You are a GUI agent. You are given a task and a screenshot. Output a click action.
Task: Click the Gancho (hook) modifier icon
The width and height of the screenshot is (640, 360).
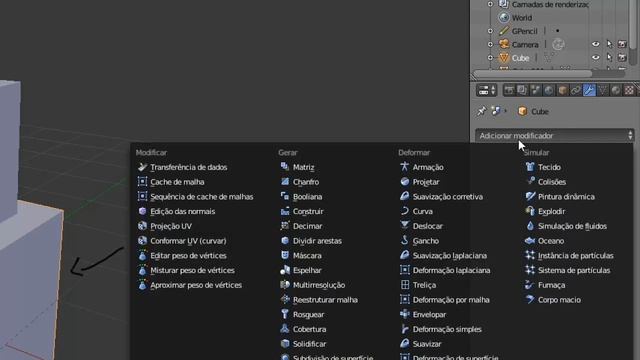tap(404, 240)
